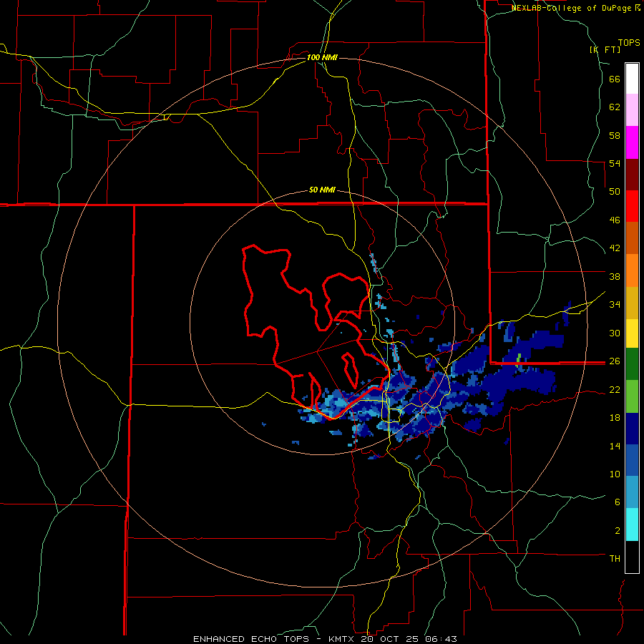Click the yellow legend swatch
Screen dimensions: 644x644
coord(632,333)
